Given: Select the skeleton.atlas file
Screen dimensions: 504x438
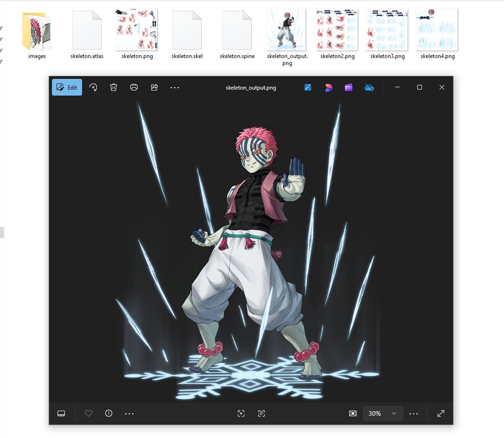Looking at the screenshot, I should click(x=87, y=35).
